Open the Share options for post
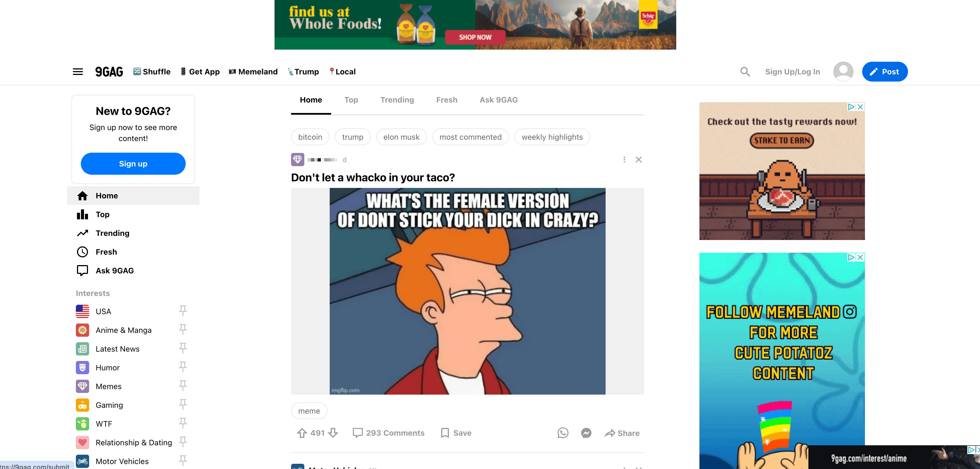 622,433
